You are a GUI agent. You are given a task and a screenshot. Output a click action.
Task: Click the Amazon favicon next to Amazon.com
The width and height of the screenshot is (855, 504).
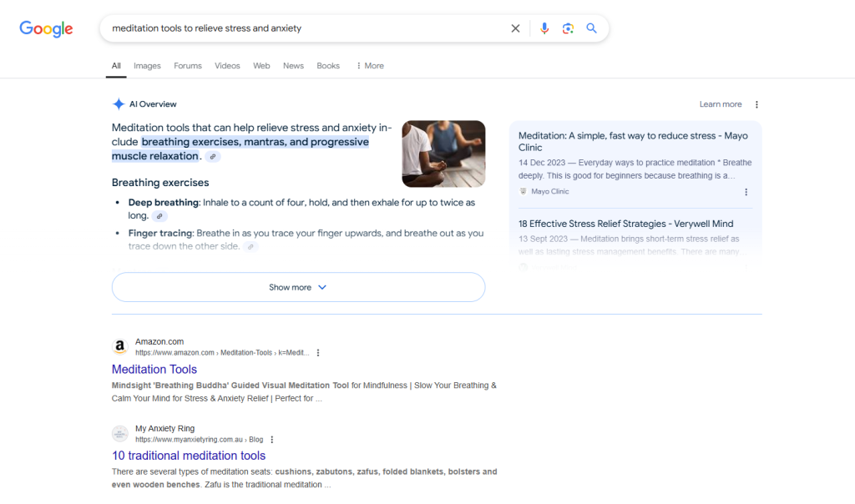tap(119, 345)
